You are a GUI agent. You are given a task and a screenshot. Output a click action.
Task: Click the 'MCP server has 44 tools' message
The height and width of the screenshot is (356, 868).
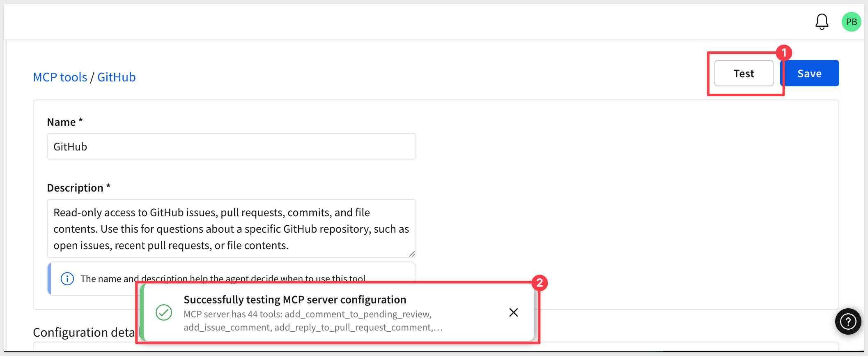[x=313, y=321]
